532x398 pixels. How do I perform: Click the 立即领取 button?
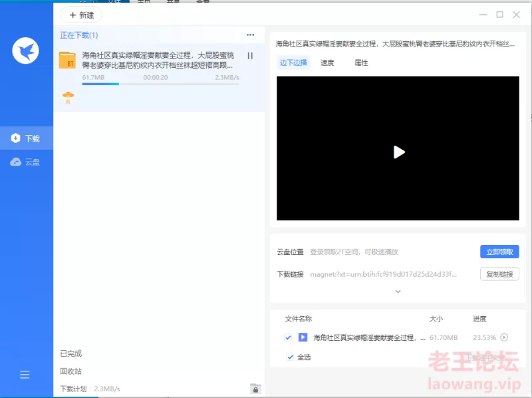tap(499, 252)
